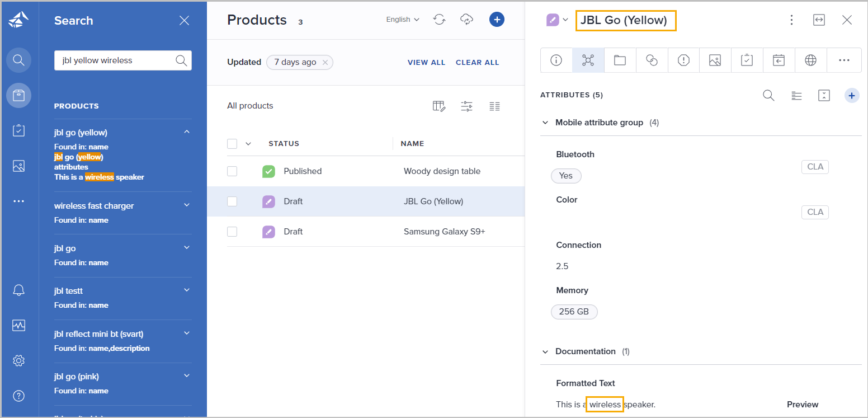
Task: Open the settings gear in sidebar
Action: [x=18, y=360]
